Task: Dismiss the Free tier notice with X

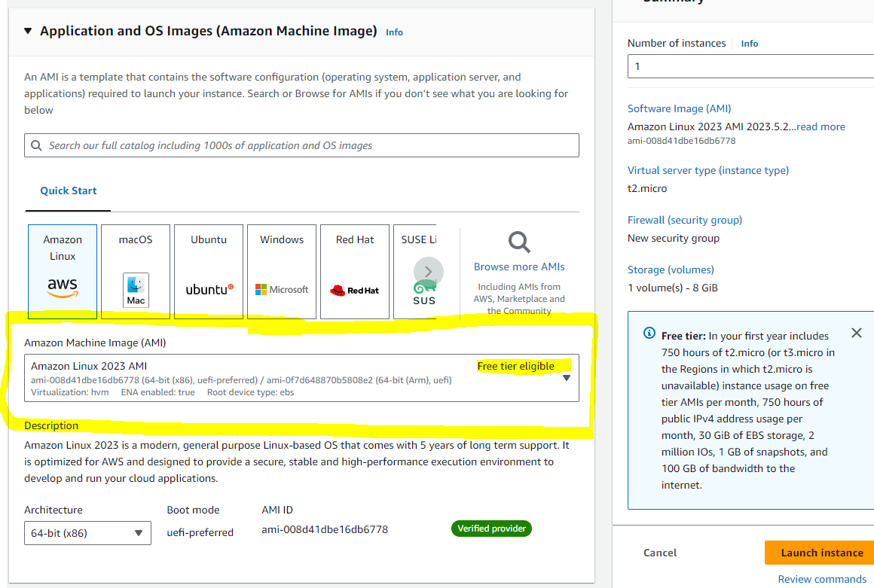Action: coord(857,333)
